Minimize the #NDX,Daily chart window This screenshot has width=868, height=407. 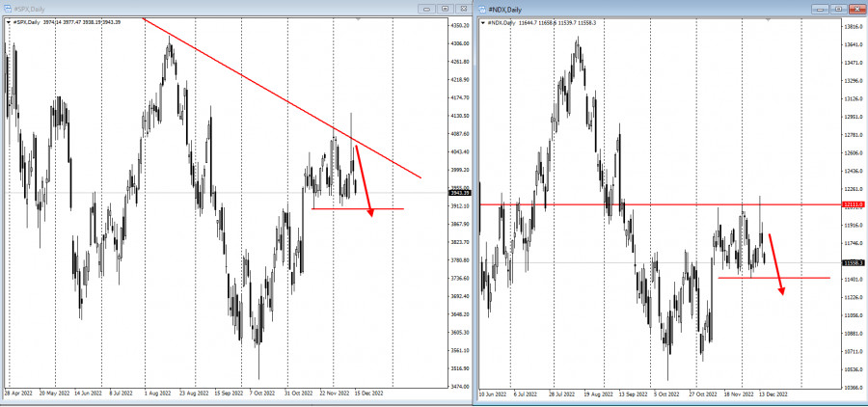click(x=820, y=10)
